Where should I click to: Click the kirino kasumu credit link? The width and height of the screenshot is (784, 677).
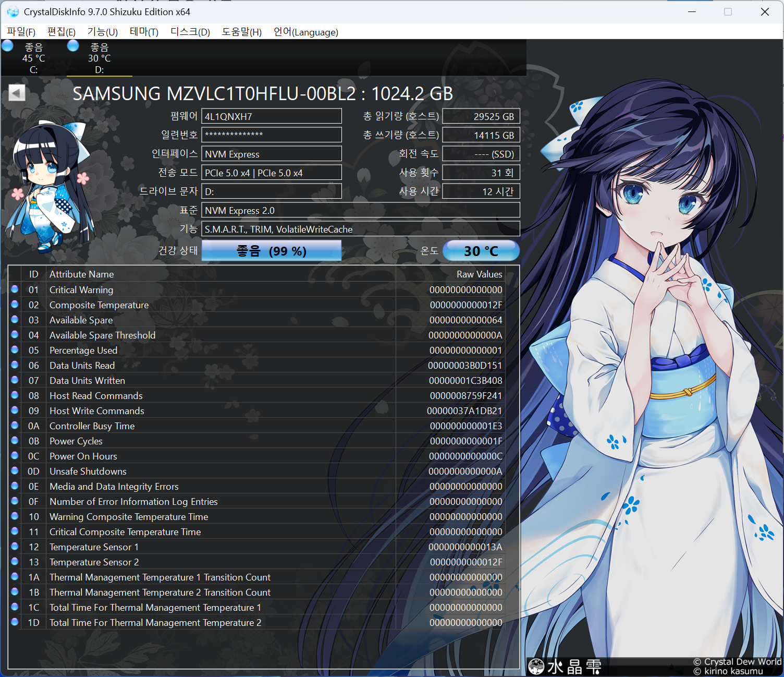click(728, 671)
